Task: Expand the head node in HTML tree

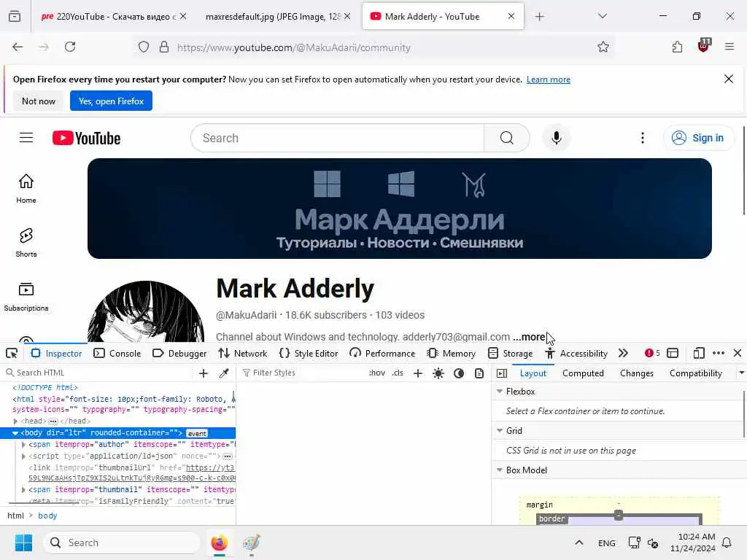Action: 15,421
